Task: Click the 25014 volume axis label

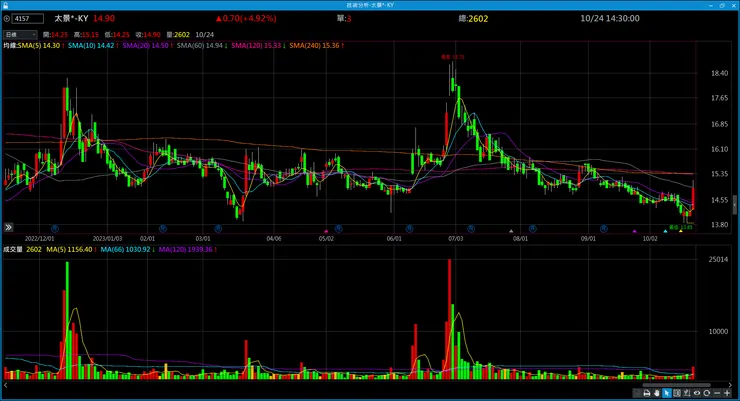Action: [718, 259]
